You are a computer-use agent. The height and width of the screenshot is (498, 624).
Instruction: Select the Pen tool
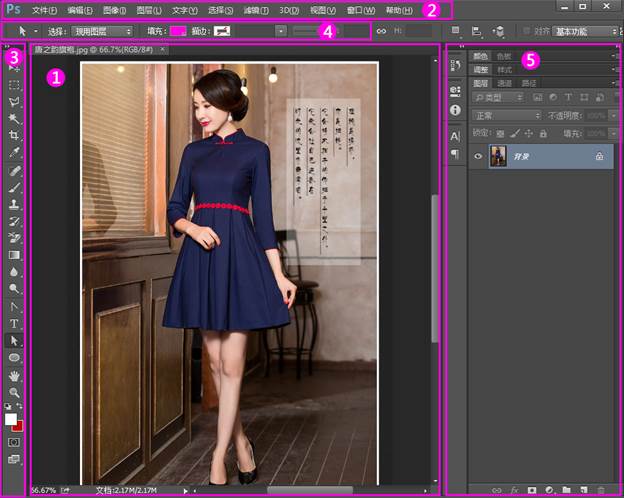tap(14, 307)
